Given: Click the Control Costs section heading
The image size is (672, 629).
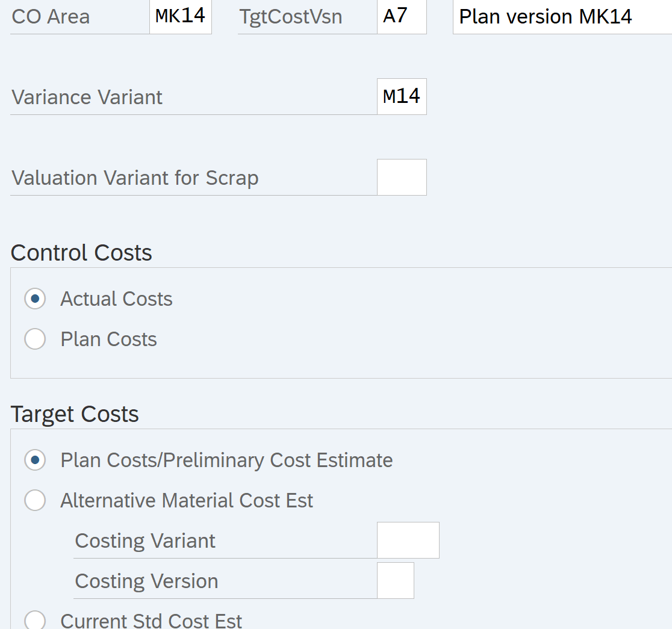Looking at the screenshot, I should coord(81,253).
